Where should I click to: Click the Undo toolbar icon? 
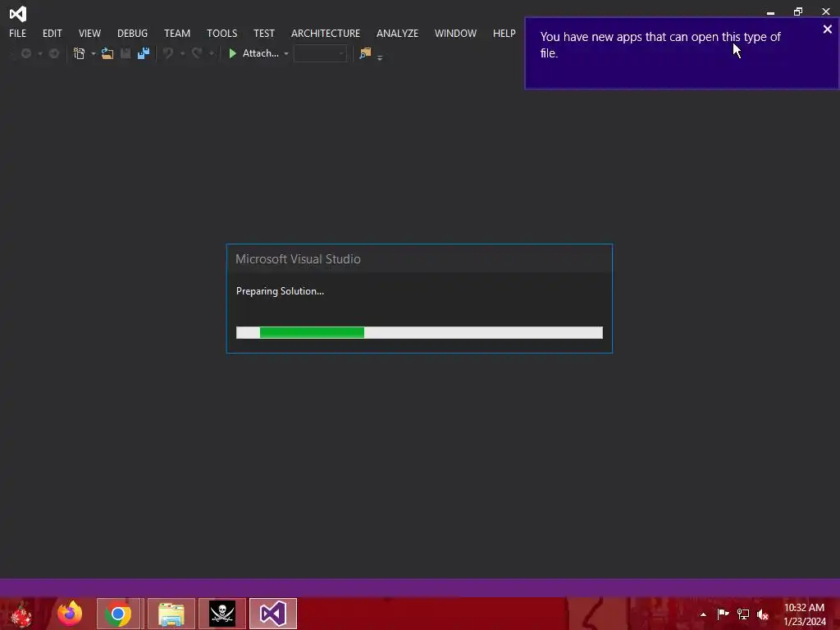point(168,53)
